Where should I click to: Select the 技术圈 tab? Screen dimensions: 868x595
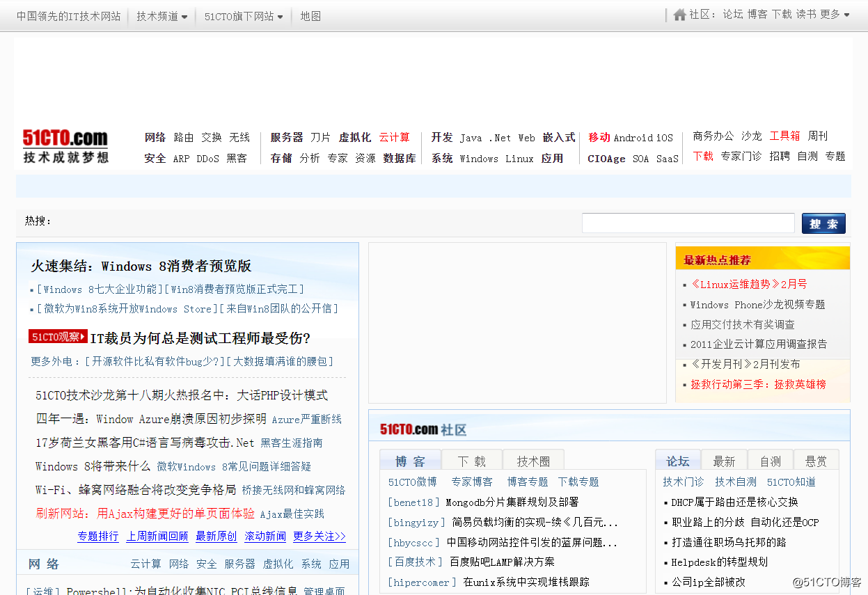tap(533, 461)
